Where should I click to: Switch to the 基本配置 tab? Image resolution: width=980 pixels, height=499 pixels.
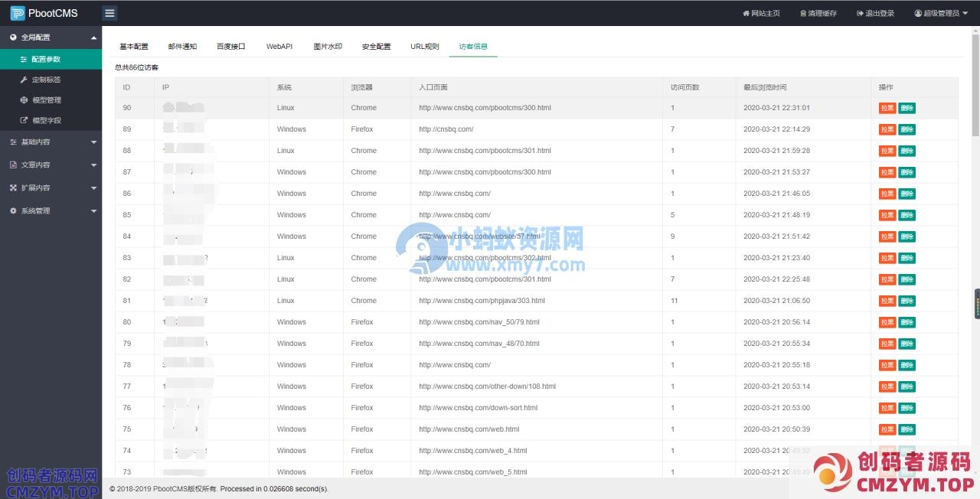tap(134, 47)
